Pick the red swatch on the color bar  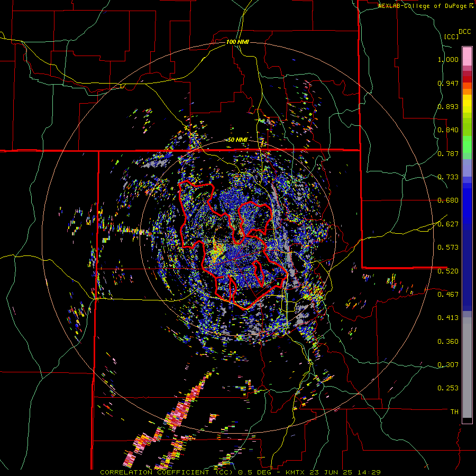click(467, 79)
